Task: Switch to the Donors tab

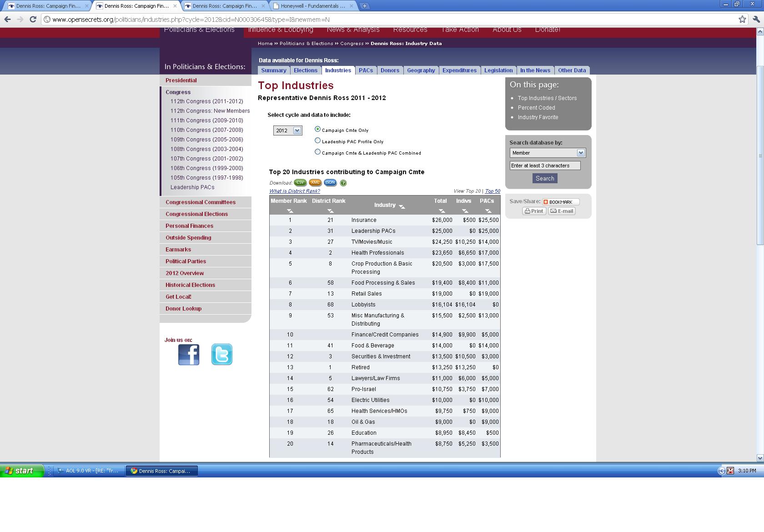Action: click(x=390, y=70)
